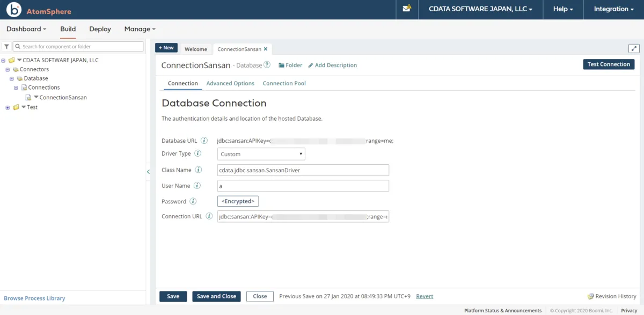Click the Revert link
Image resolution: width=644 pixels, height=315 pixels.
[425, 296]
